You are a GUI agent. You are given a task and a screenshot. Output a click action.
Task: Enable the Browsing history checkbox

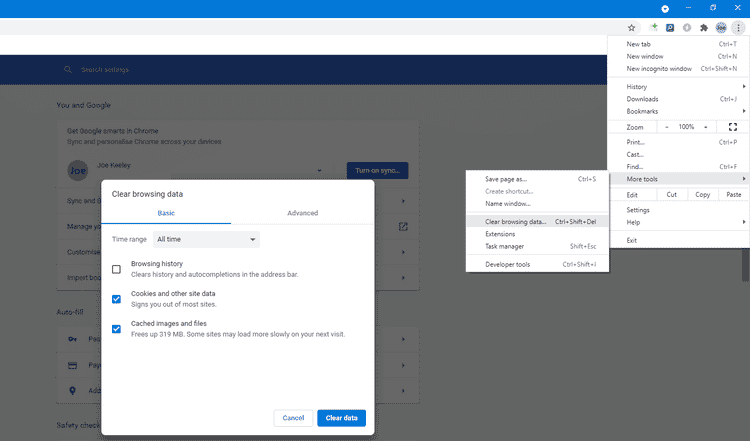coord(117,269)
